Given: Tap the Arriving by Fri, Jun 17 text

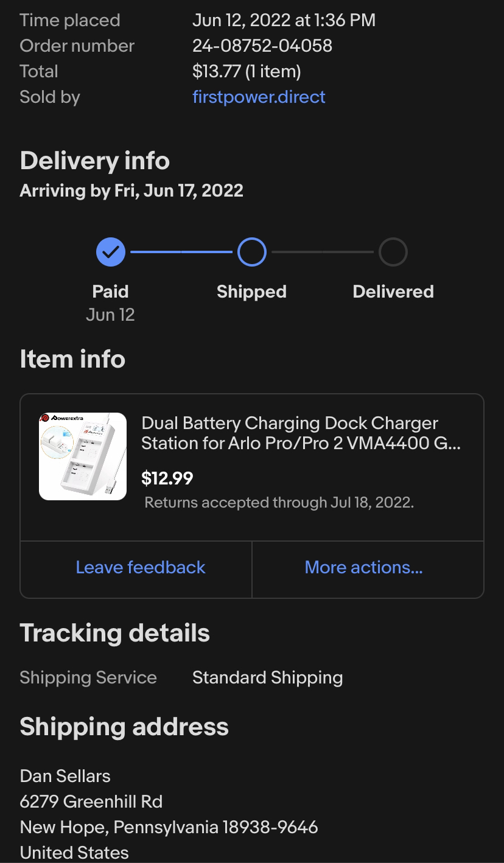Looking at the screenshot, I should [x=131, y=190].
